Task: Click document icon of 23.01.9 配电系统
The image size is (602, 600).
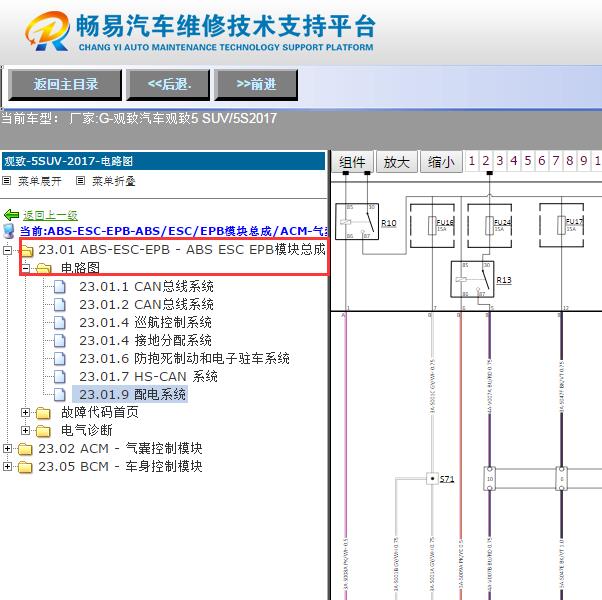Action: point(60,395)
